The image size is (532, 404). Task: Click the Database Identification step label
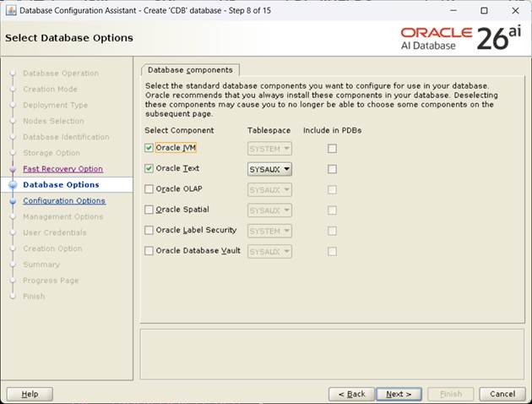point(66,137)
